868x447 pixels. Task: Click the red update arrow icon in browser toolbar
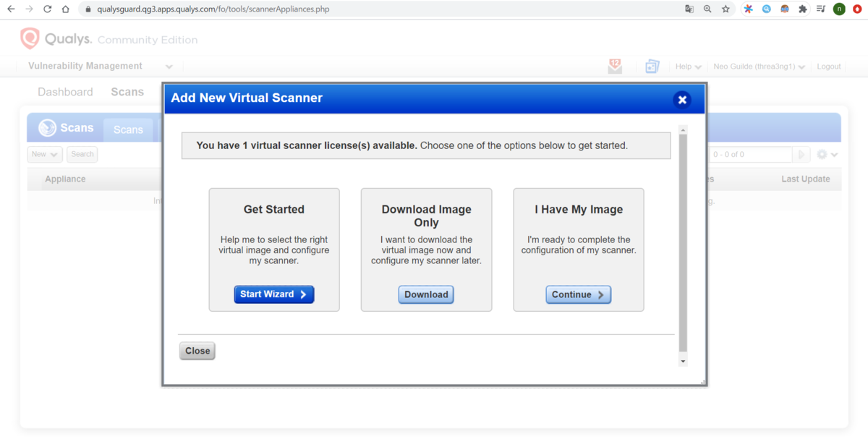coord(857,9)
